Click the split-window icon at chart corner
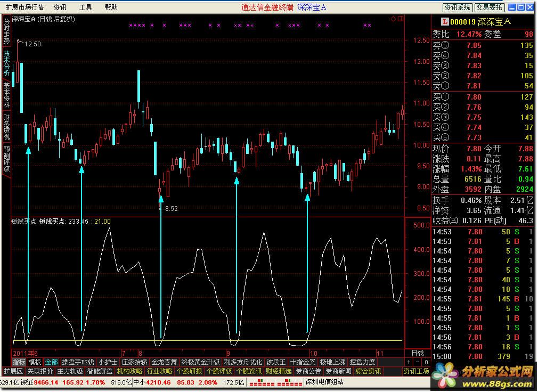Image resolution: width=538 pixels, height=392 pixels. 401,19
